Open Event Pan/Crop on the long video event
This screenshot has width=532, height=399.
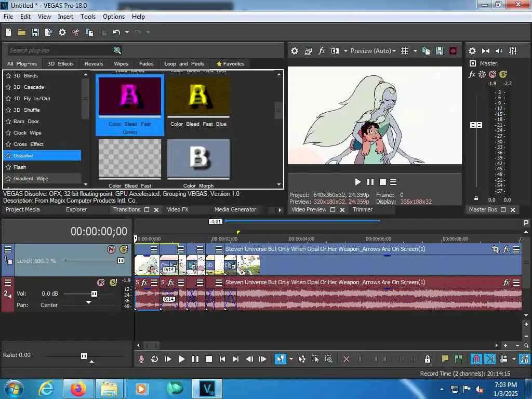[x=496, y=249]
